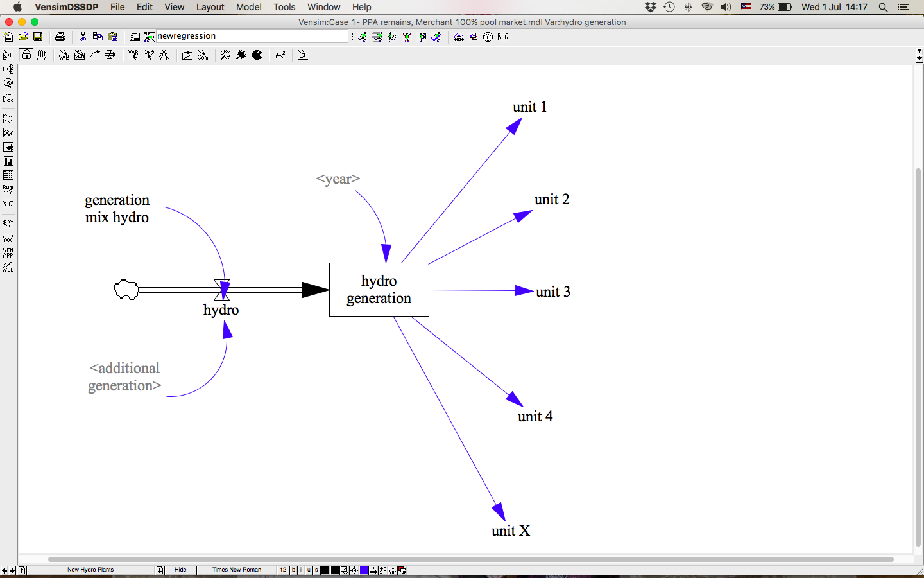Select the Move/Size hand tool
Screen dimensions: 924x578
coord(42,55)
